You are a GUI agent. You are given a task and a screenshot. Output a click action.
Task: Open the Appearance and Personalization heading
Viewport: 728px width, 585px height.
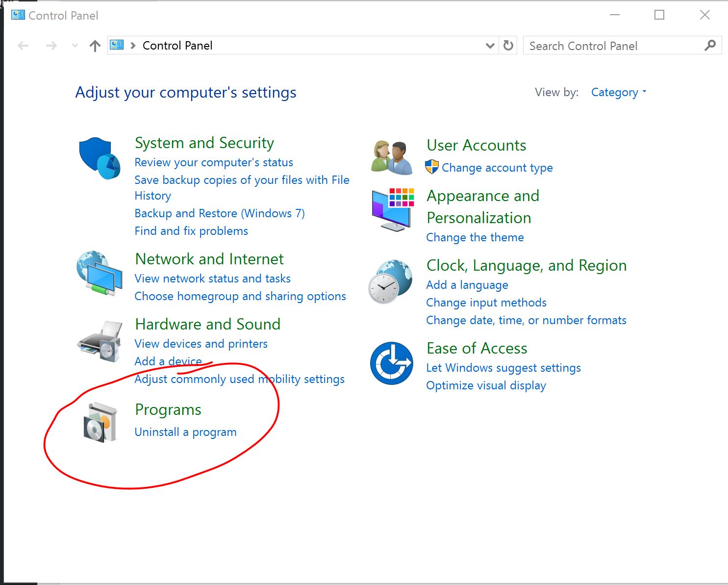(x=483, y=206)
